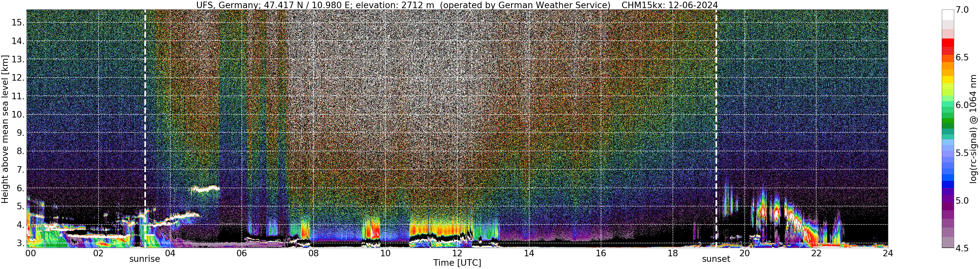Click the '4.' height tick label
Viewport: 980px width, 269px height.
coord(21,225)
